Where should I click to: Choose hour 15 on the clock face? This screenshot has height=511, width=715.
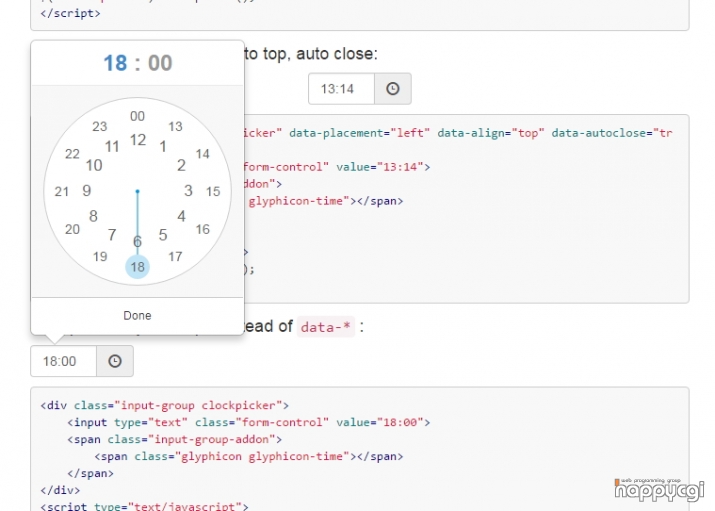(x=213, y=191)
